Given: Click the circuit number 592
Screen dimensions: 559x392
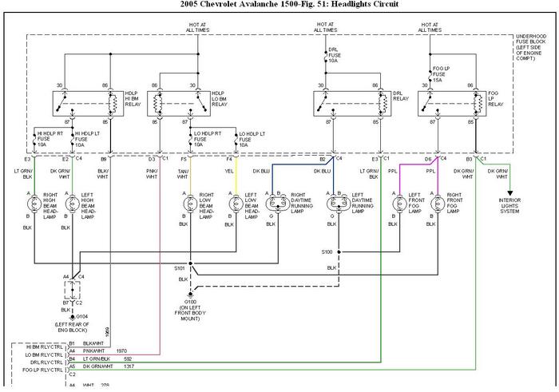Looking at the screenshot, I should [128, 358].
